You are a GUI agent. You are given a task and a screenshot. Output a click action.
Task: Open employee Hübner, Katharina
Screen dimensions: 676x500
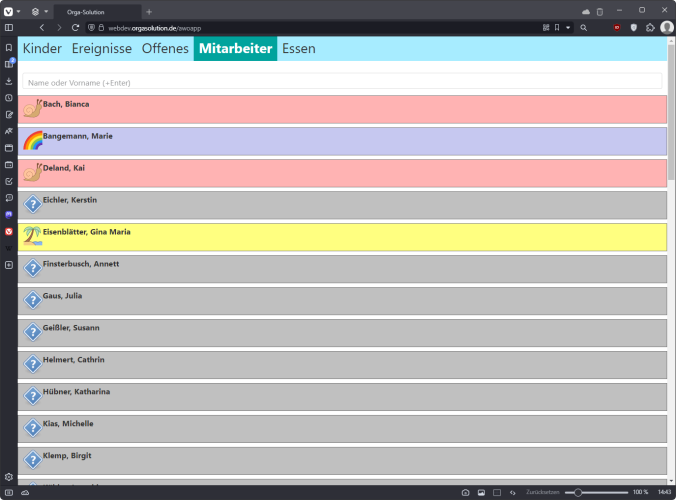(x=342, y=397)
